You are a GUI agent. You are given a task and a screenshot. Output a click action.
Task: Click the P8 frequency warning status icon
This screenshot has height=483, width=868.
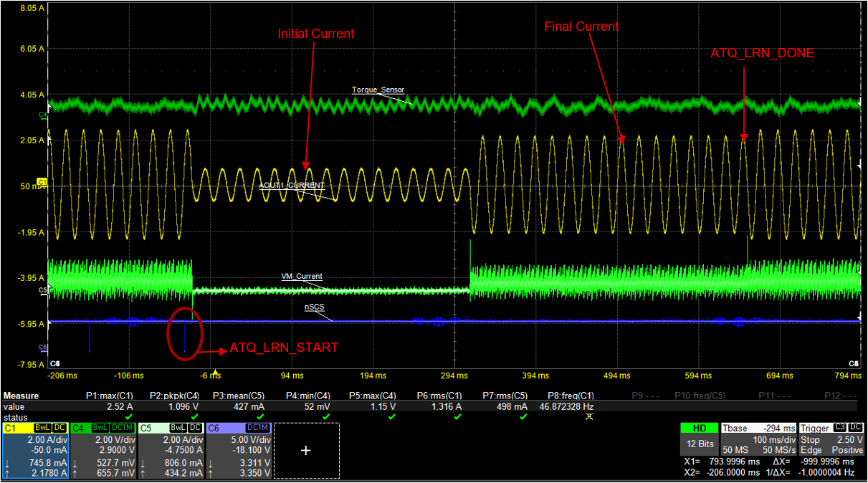click(589, 416)
